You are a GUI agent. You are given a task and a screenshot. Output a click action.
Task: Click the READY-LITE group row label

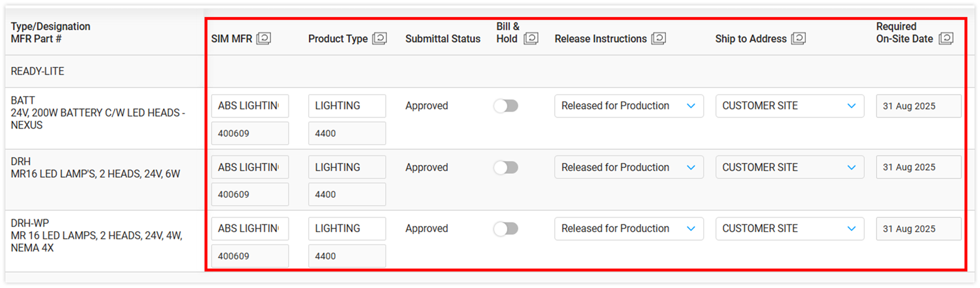coord(38,71)
